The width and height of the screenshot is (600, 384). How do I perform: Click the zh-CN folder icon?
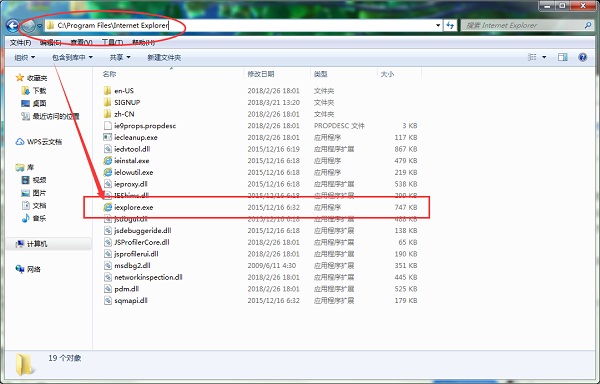(108, 114)
